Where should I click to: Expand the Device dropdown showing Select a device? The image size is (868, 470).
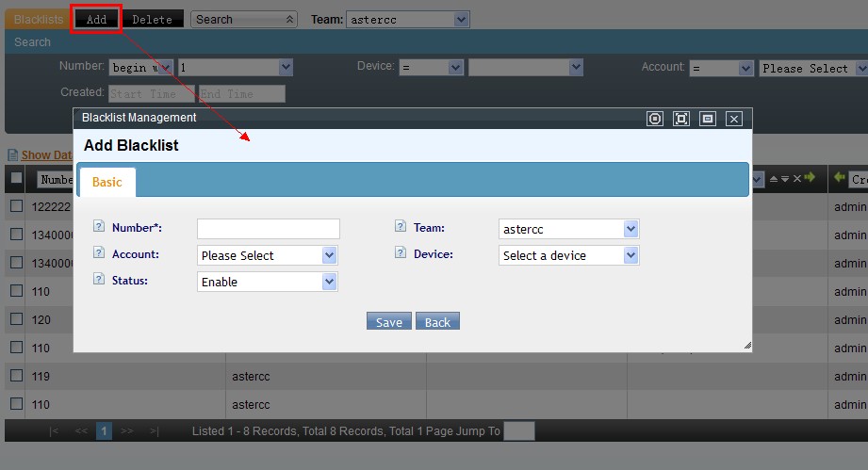pyautogui.click(x=569, y=255)
